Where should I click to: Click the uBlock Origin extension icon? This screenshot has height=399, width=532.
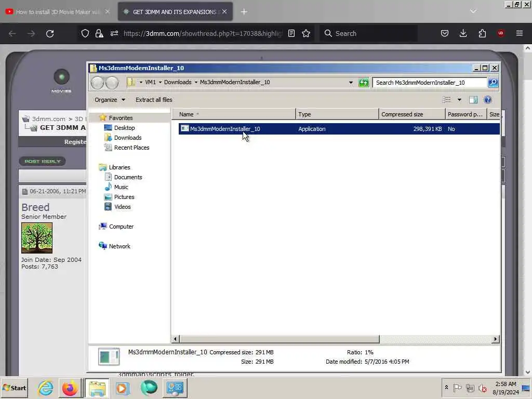point(501,33)
